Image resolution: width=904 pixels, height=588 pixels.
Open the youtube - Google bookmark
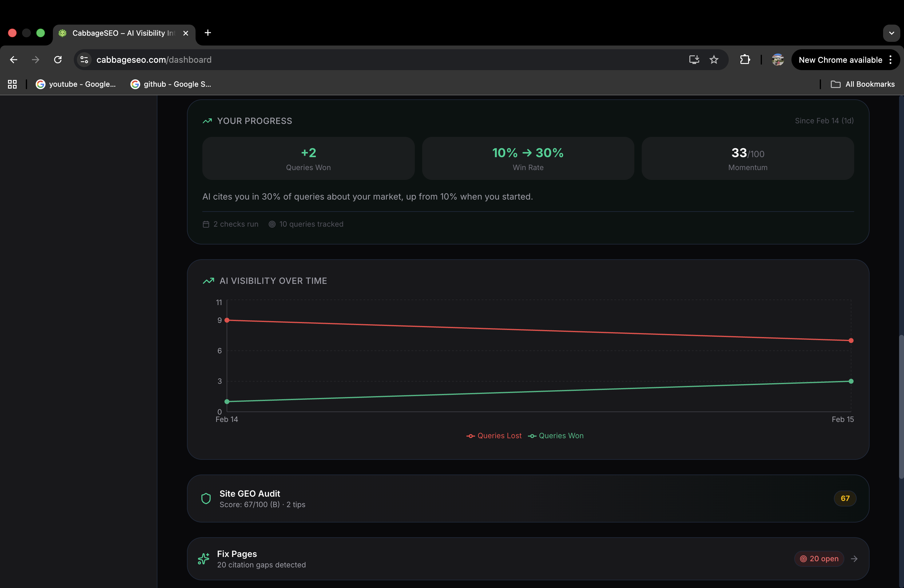tap(76, 84)
